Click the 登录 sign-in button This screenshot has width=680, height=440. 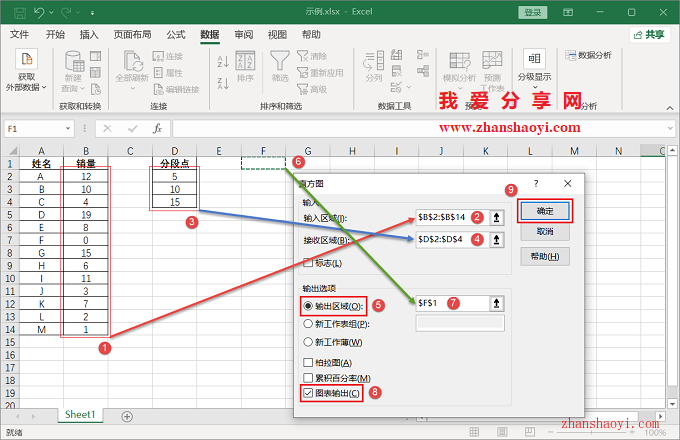[533, 13]
